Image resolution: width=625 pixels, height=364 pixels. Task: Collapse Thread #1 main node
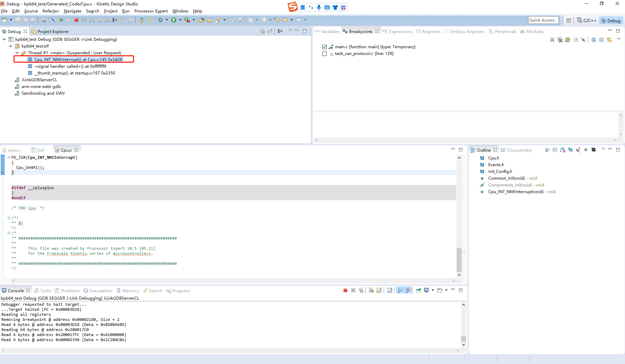pos(17,53)
